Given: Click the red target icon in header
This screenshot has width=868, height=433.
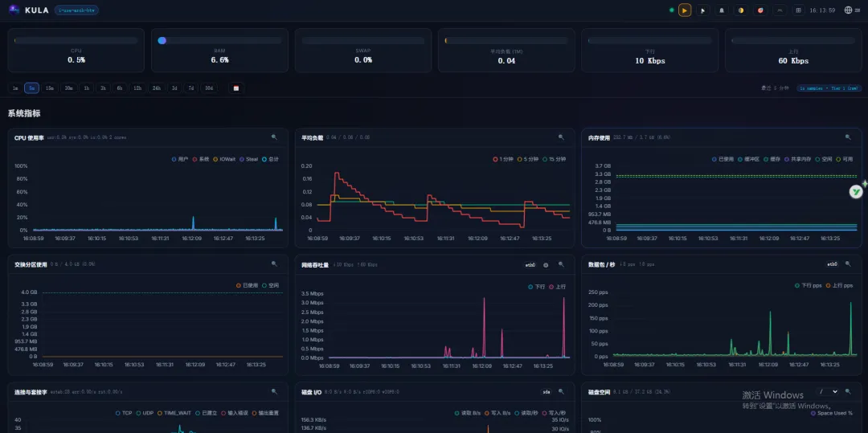Looking at the screenshot, I should (x=760, y=10).
